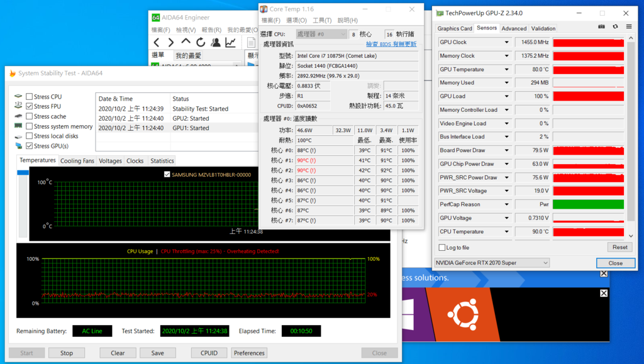Viewport: 644px width, 364px height.
Task: Open Memory Clock sensor dropdown
Action: (x=506, y=56)
